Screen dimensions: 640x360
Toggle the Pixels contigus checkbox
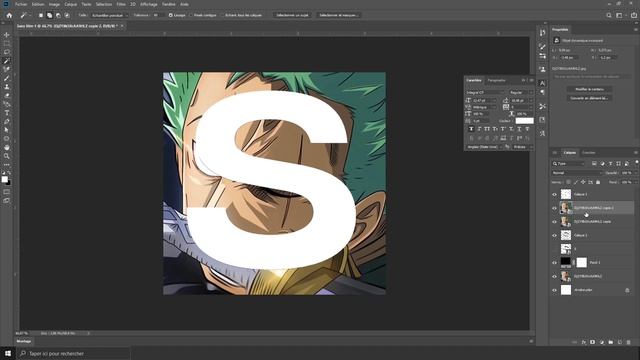(x=191, y=15)
